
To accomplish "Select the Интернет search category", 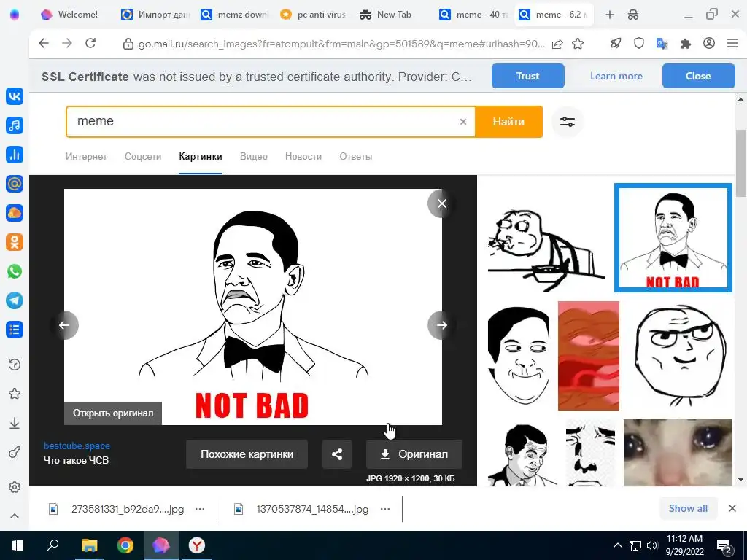I will point(86,156).
